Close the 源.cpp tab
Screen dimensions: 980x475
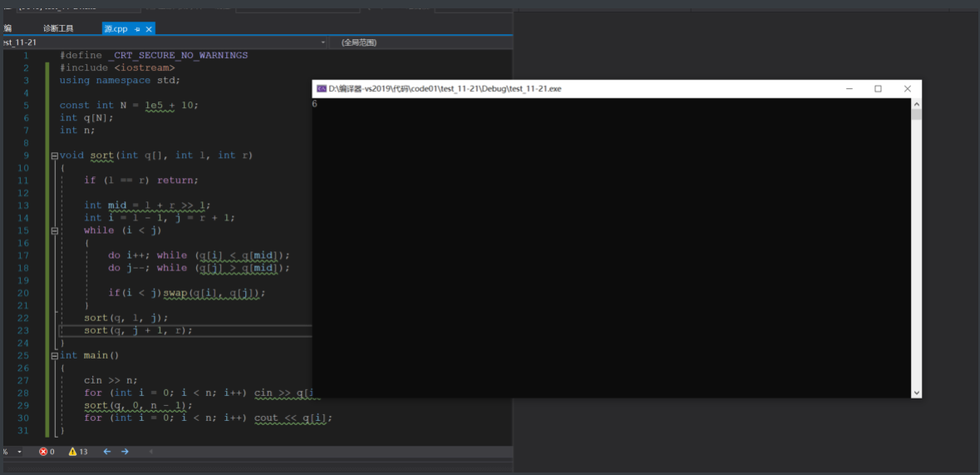(x=149, y=29)
